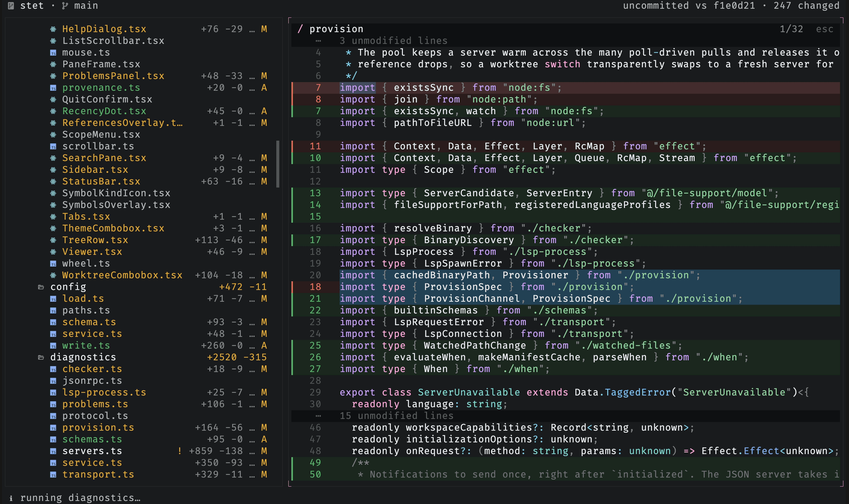The height and width of the screenshot is (504, 849).
Task: Click the TS icon beside jsonrpc.ts
Action: (53, 380)
